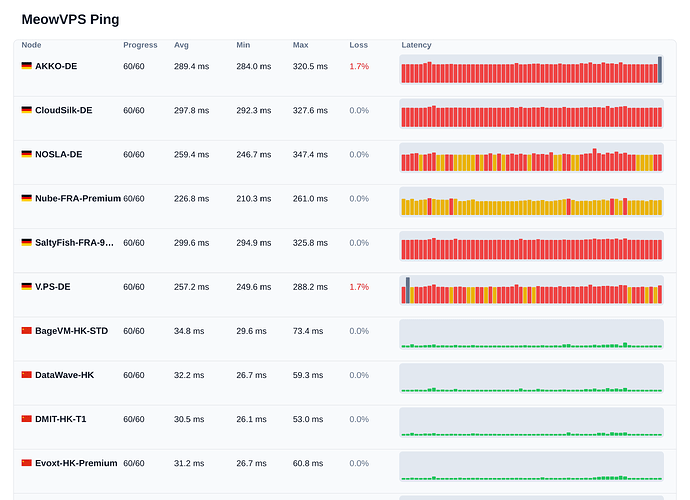
Task: Select the DMIT-HK-T1 node name
Action: coord(61,419)
